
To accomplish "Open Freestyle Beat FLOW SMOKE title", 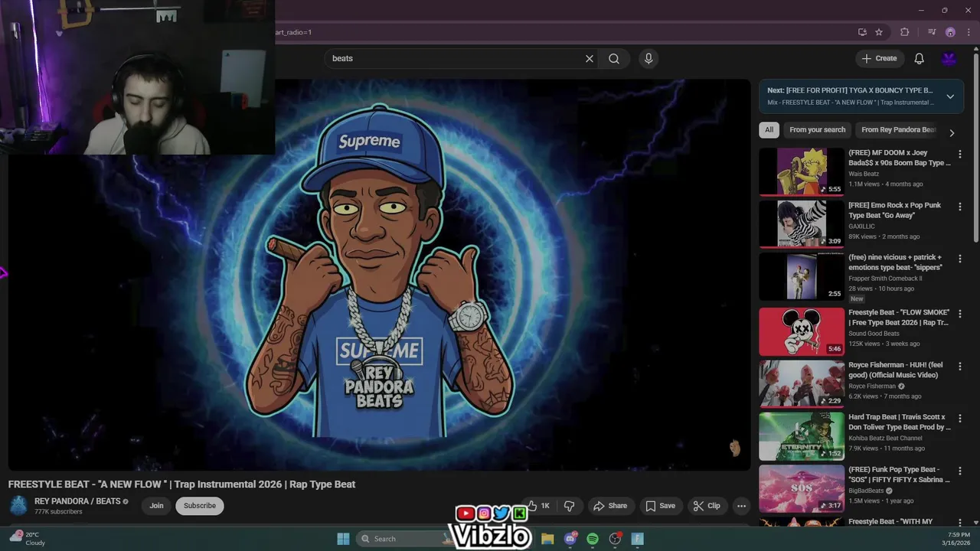I will [899, 318].
